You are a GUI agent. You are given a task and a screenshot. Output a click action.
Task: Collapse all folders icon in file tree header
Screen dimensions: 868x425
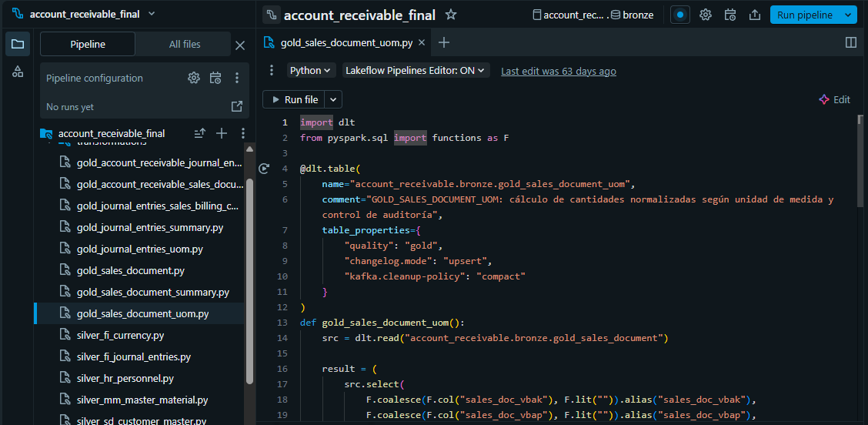click(x=200, y=133)
